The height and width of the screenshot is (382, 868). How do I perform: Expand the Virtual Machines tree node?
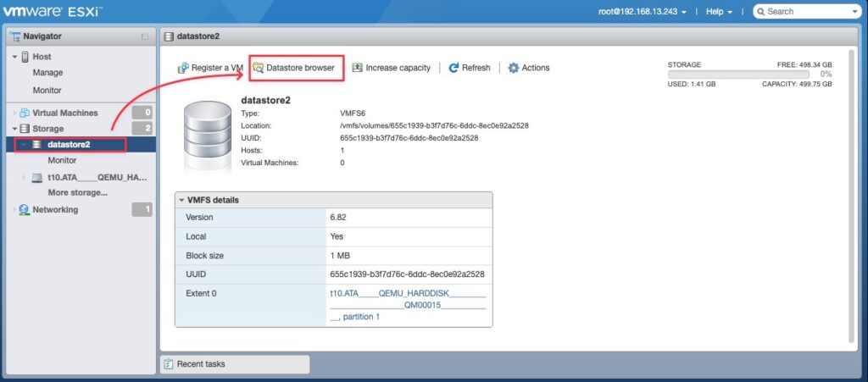point(14,113)
